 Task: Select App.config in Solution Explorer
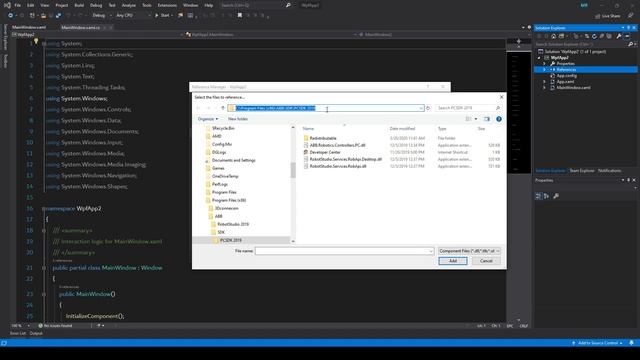(567, 76)
